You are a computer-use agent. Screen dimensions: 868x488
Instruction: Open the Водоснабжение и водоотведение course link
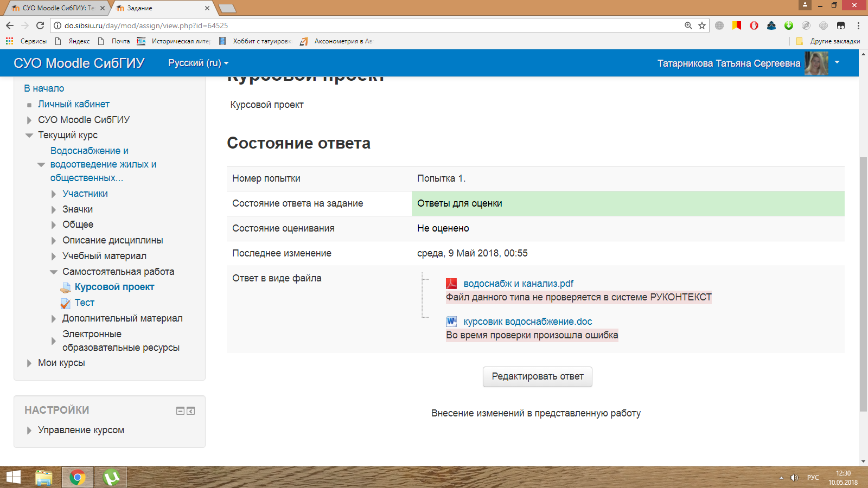point(103,164)
